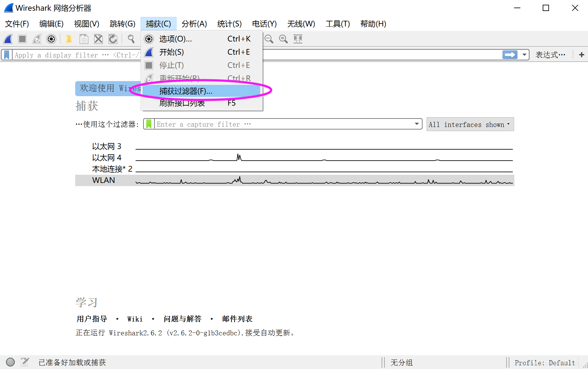Click the apply display filter arrow button
The image size is (588, 369).
point(510,55)
